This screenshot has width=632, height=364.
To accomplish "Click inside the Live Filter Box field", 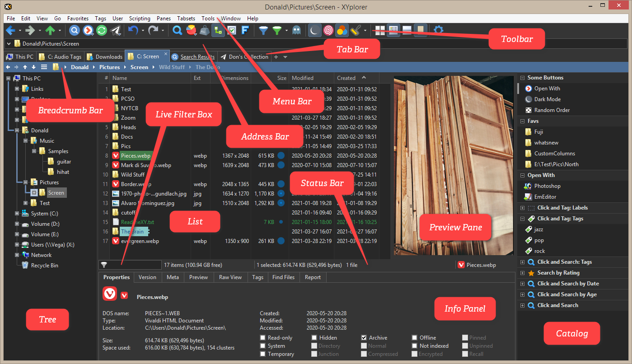I will point(133,265).
